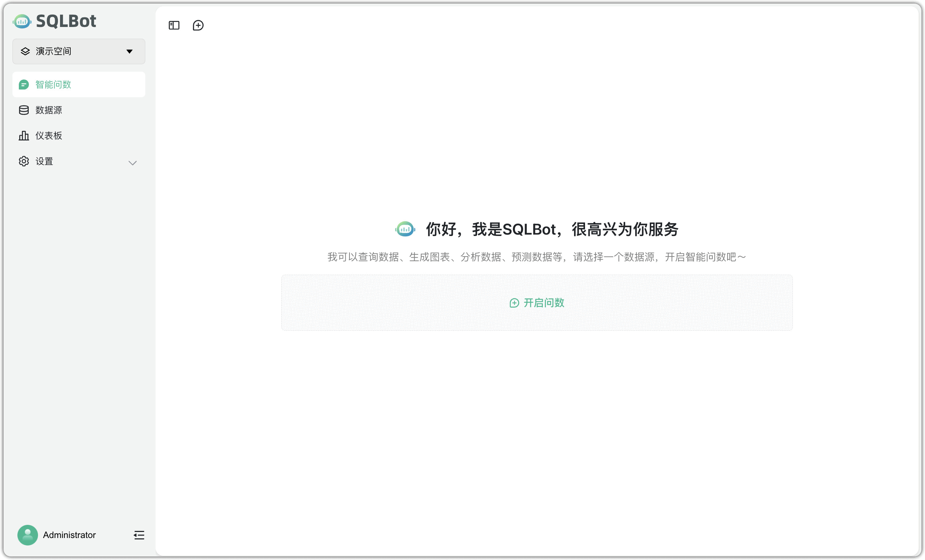Click the bar chart icon for 仪表板

pyautogui.click(x=24, y=136)
